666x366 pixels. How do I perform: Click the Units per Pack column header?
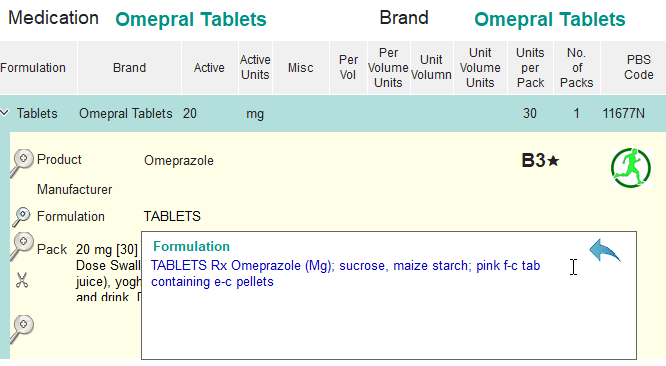[x=531, y=68]
